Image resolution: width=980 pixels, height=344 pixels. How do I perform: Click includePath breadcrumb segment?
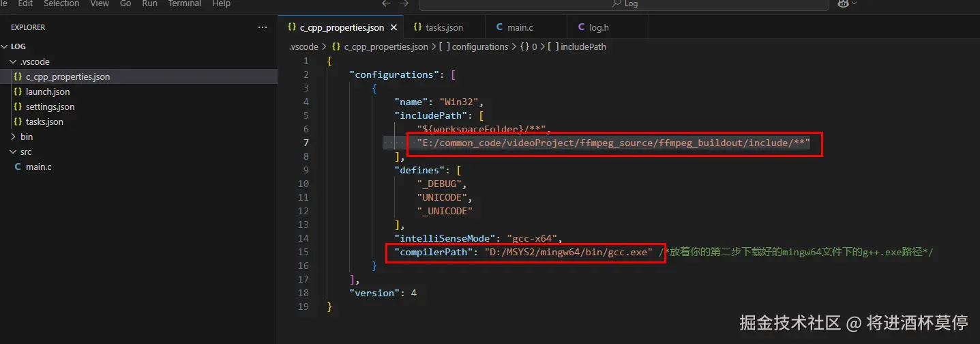[583, 46]
